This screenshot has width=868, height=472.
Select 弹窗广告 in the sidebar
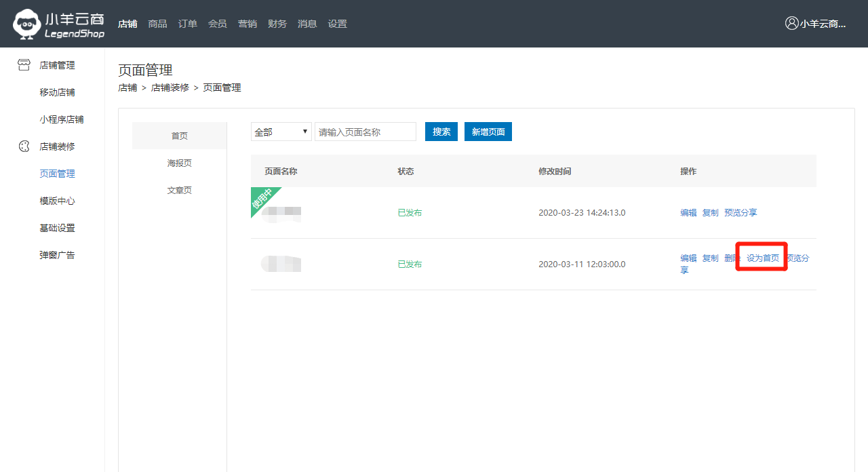point(57,255)
